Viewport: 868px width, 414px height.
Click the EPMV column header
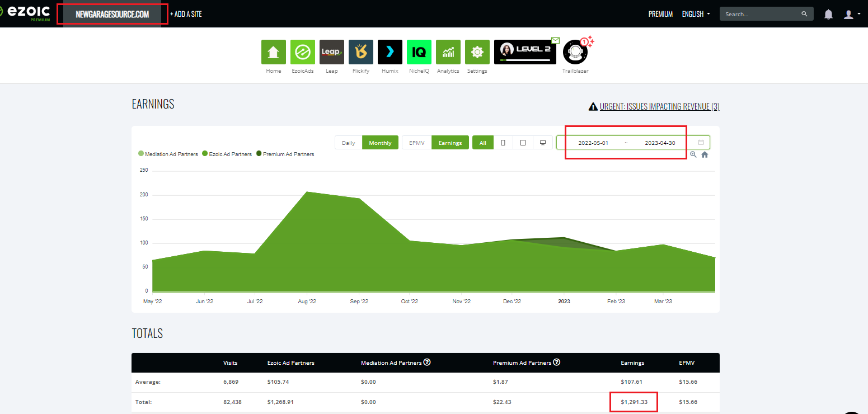pyautogui.click(x=686, y=363)
